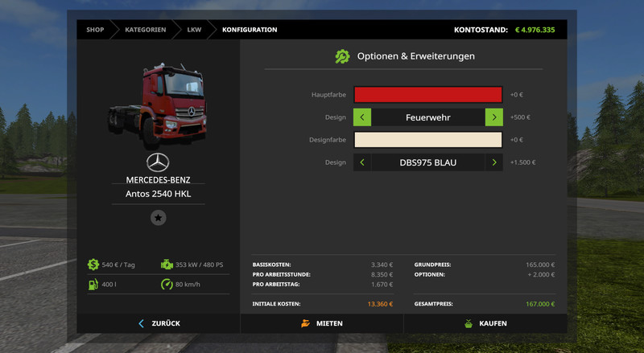The image size is (644, 353).
Task: Click the Mercedes-Benz star logo
Action: point(158,161)
